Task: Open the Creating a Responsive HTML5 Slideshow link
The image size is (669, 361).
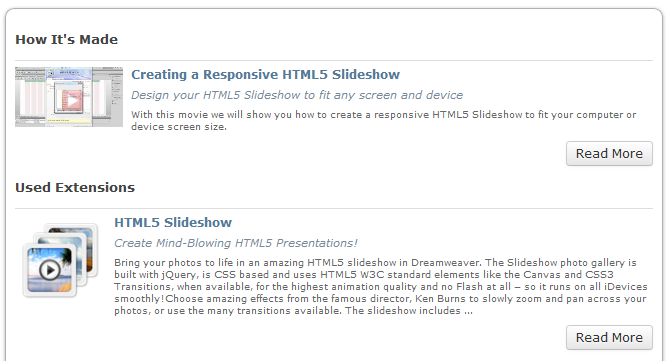Action: click(265, 75)
